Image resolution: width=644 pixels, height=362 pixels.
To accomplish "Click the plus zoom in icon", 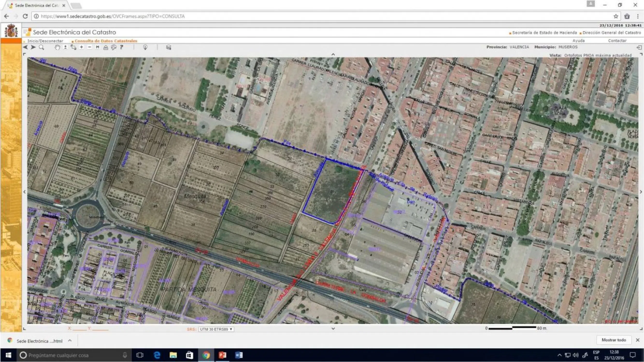I will coord(81,47).
